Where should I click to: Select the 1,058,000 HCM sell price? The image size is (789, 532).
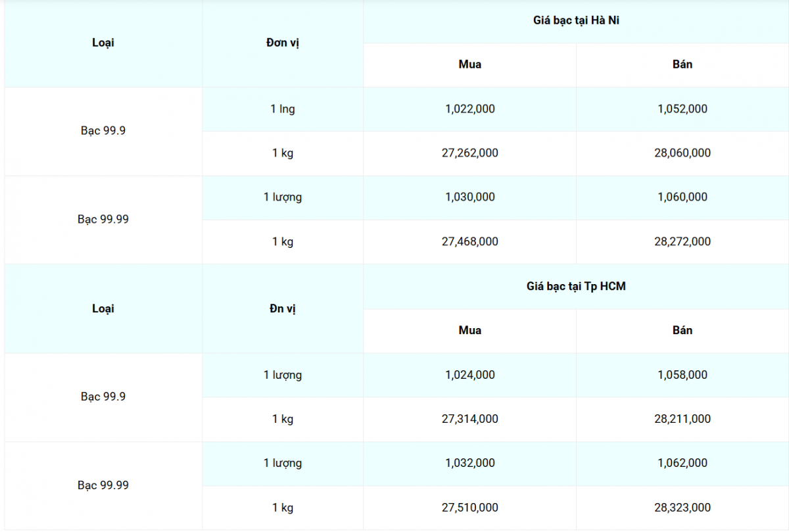(682, 375)
